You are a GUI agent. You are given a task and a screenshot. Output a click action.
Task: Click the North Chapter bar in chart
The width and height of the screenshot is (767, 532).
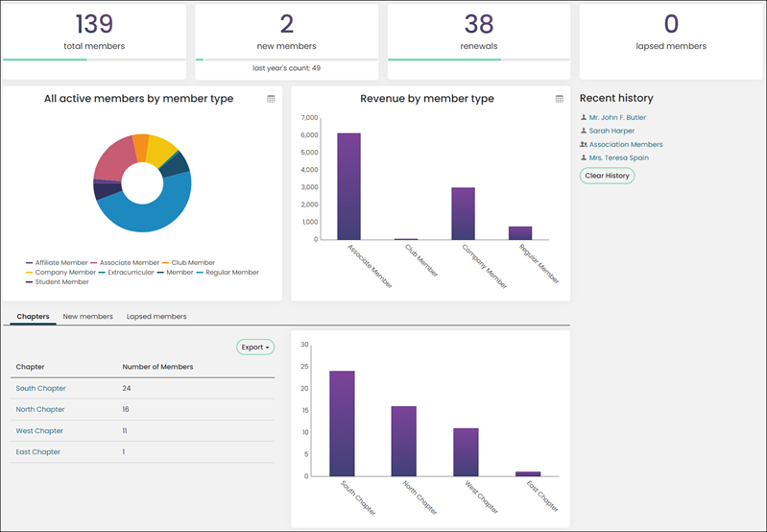pos(404,441)
